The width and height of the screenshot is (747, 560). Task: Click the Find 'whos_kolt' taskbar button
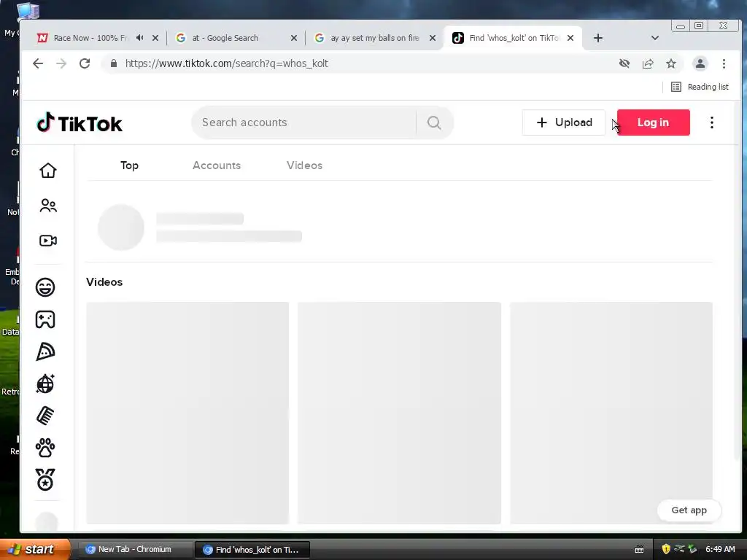pos(252,550)
